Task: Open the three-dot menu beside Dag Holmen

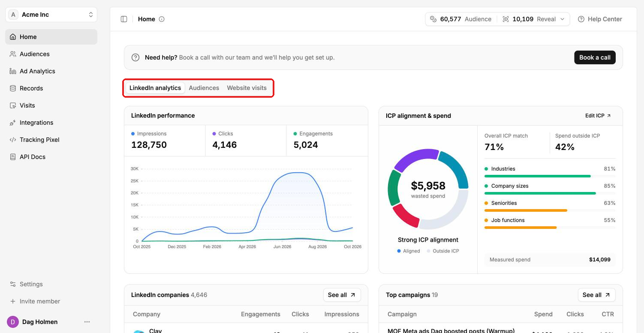Action: (87, 322)
